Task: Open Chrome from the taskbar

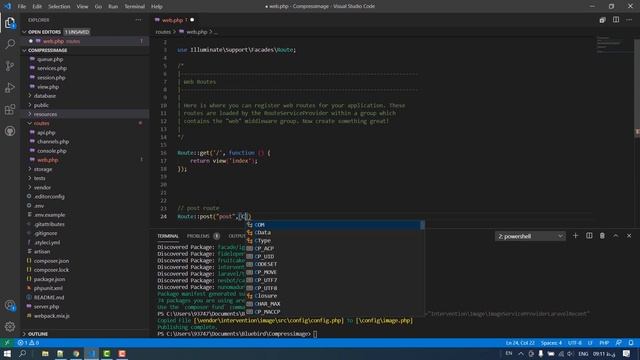Action: (76, 353)
